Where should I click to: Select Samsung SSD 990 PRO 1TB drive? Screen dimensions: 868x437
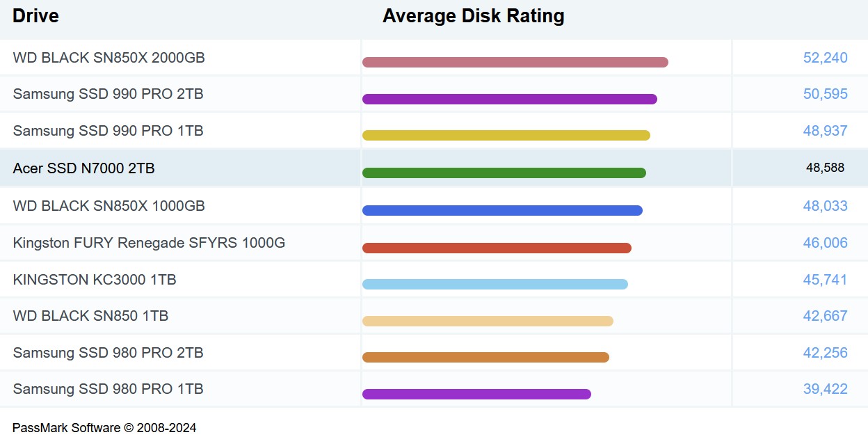[108, 131]
